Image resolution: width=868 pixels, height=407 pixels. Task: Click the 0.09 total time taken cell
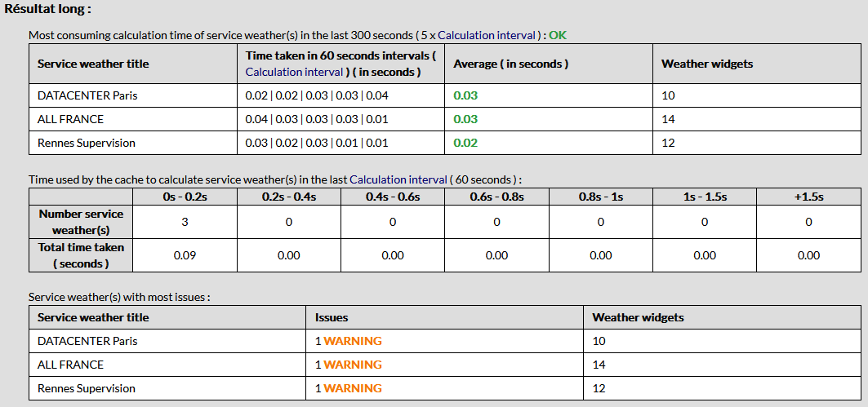[x=185, y=255]
